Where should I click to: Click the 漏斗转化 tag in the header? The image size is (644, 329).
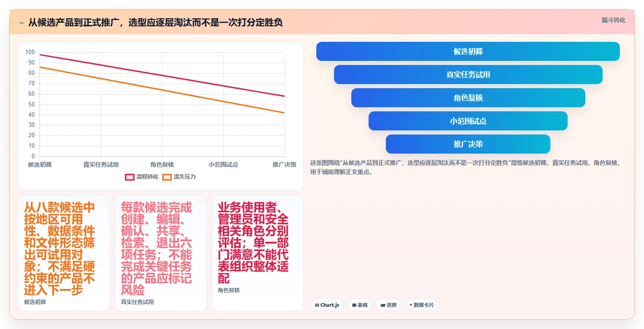click(613, 20)
